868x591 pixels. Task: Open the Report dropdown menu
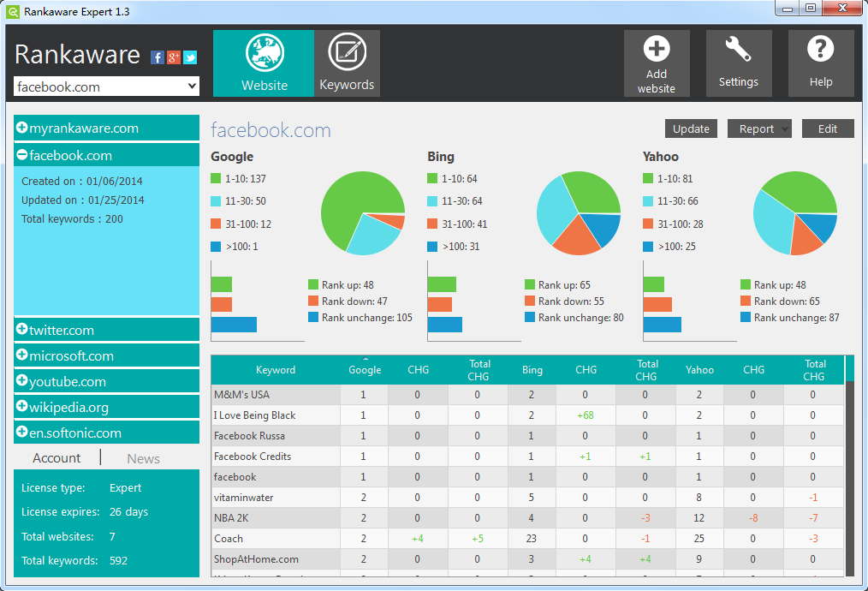(759, 128)
